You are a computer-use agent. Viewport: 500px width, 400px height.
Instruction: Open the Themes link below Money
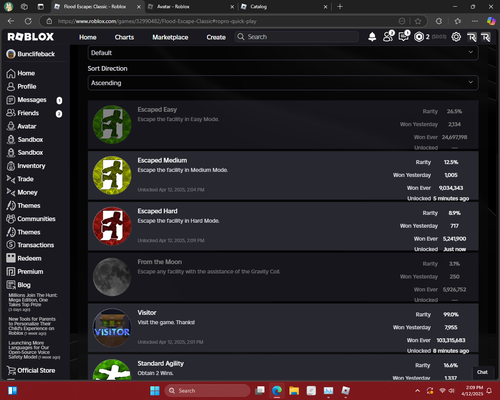(x=29, y=206)
